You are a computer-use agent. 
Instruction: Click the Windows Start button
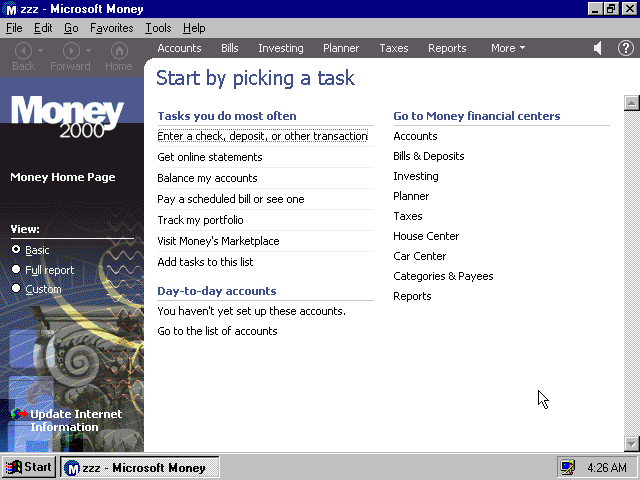[x=28, y=467]
